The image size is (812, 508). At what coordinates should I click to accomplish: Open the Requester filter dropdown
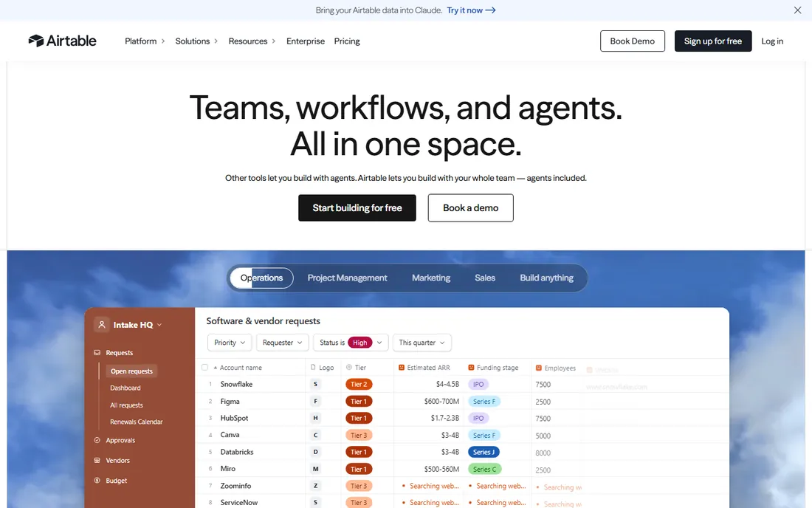point(282,343)
